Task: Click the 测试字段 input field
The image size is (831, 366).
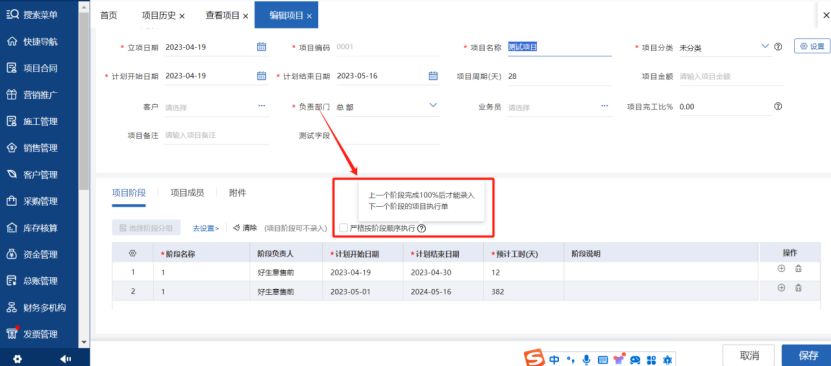Action: click(387, 135)
